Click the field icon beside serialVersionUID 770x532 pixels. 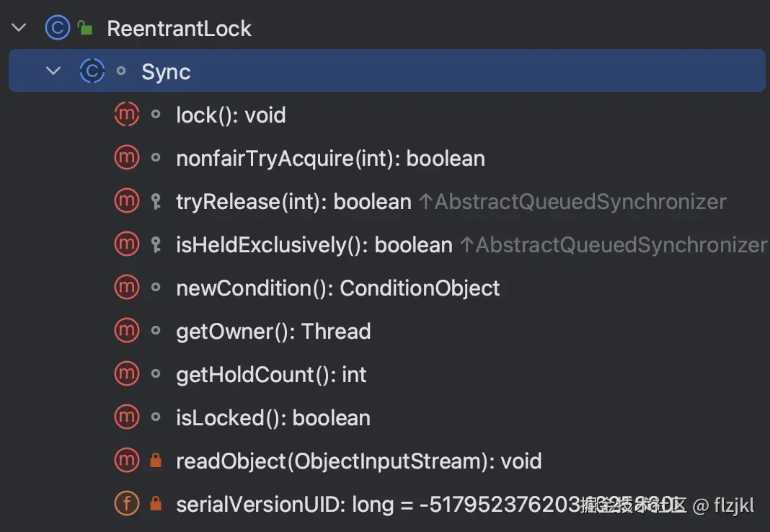127,504
